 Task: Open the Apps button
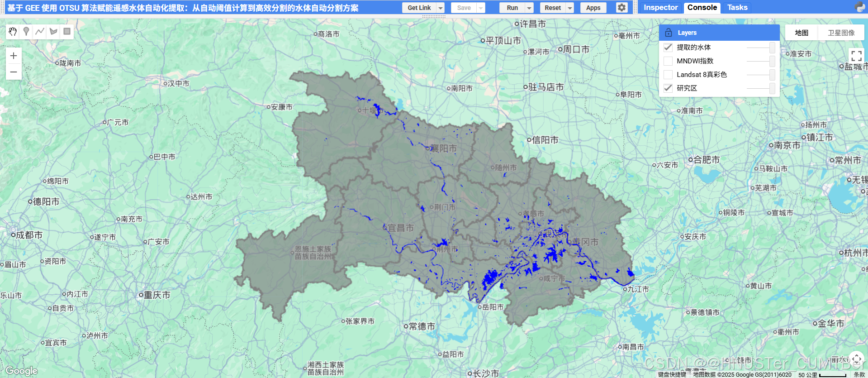(x=593, y=8)
